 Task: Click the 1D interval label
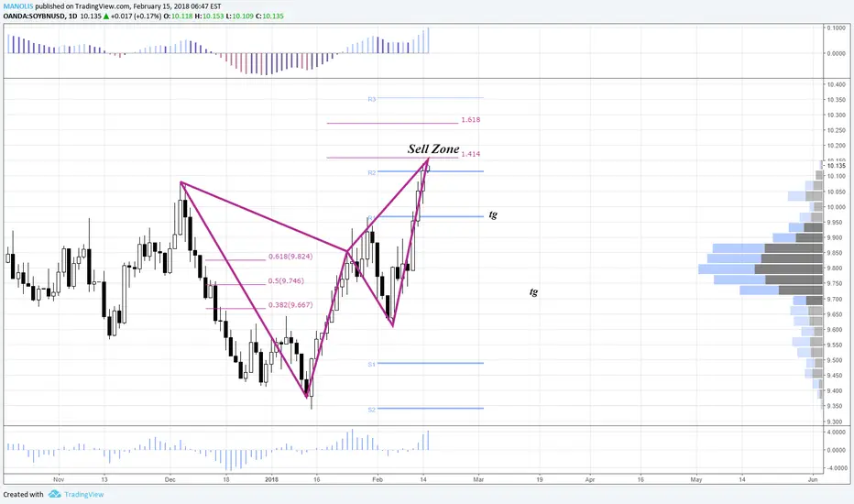pyautogui.click(x=71, y=16)
